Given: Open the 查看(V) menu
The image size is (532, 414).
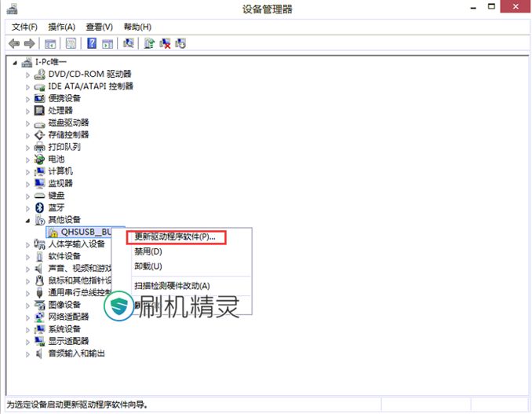Looking at the screenshot, I should pos(99,27).
